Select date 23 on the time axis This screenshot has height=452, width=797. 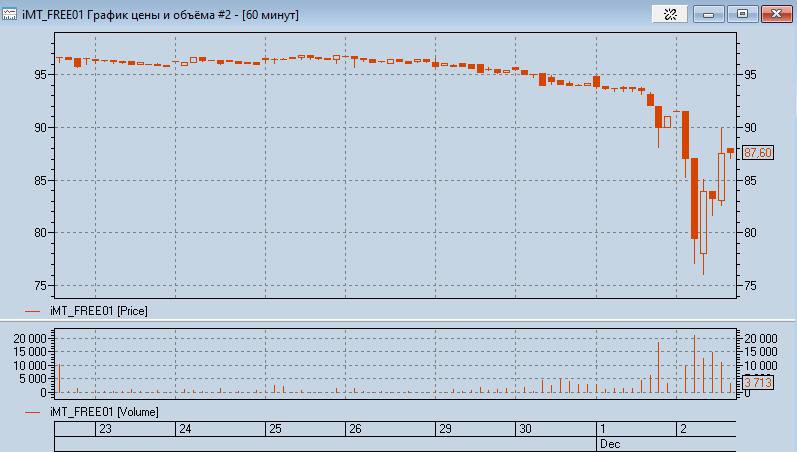[105, 429]
